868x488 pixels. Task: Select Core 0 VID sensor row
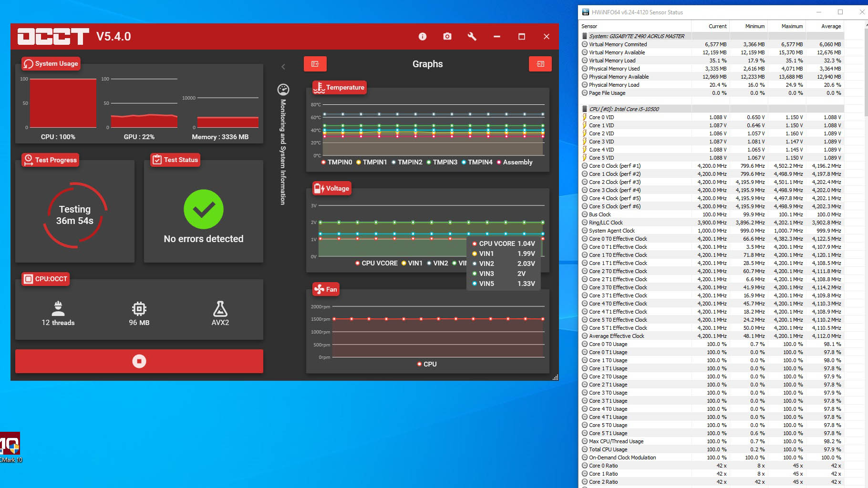[x=711, y=117]
